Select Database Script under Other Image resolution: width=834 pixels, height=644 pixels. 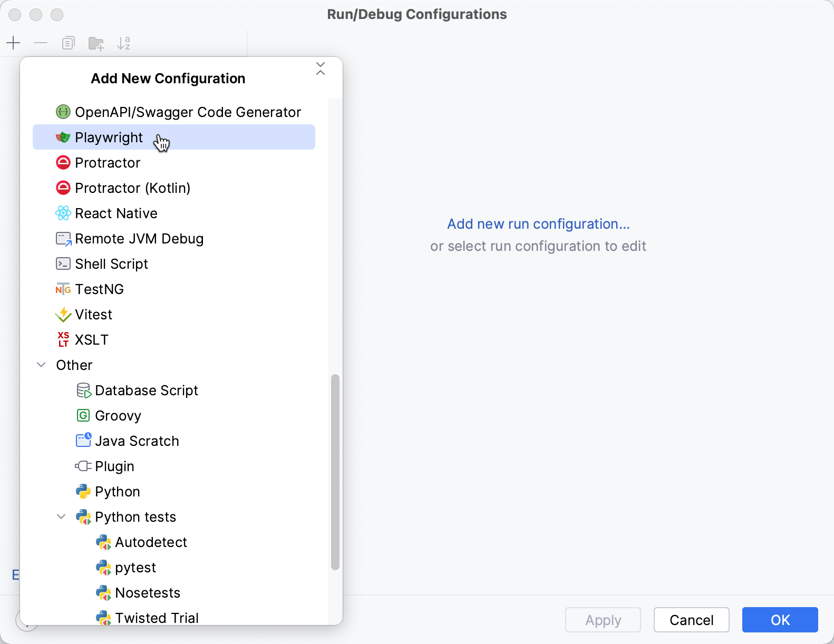point(174,390)
